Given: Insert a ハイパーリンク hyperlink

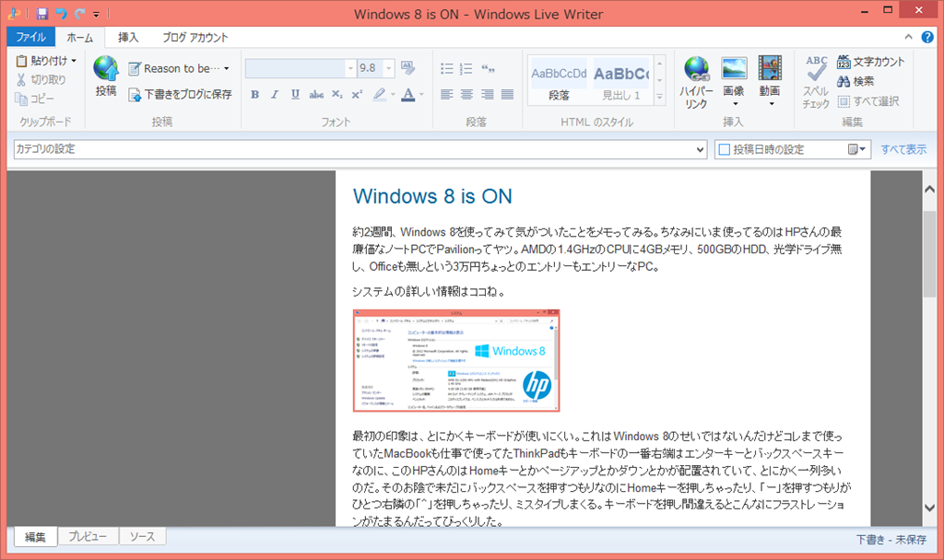Looking at the screenshot, I should click(696, 82).
